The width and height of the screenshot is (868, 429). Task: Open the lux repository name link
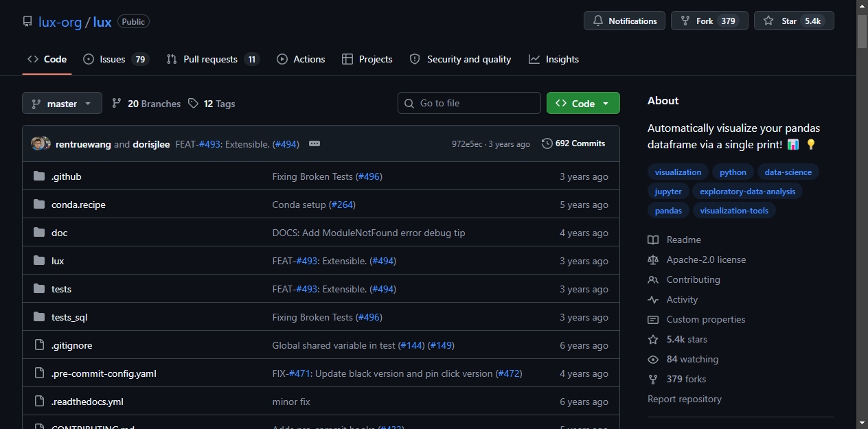point(102,21)
